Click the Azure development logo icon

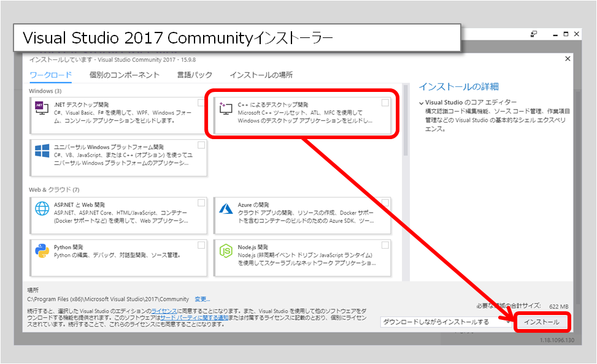226,208
